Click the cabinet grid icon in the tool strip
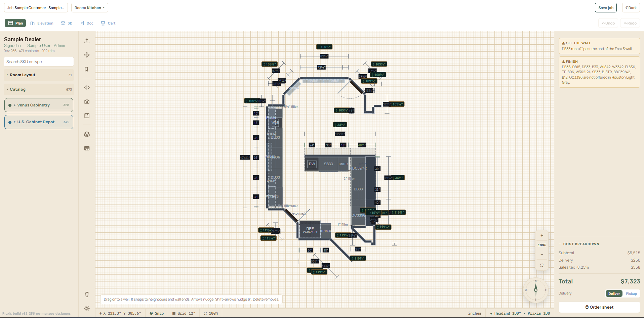The width and height of the screenshot is (644, 318). pyautogui.click(x=87, y=148)
